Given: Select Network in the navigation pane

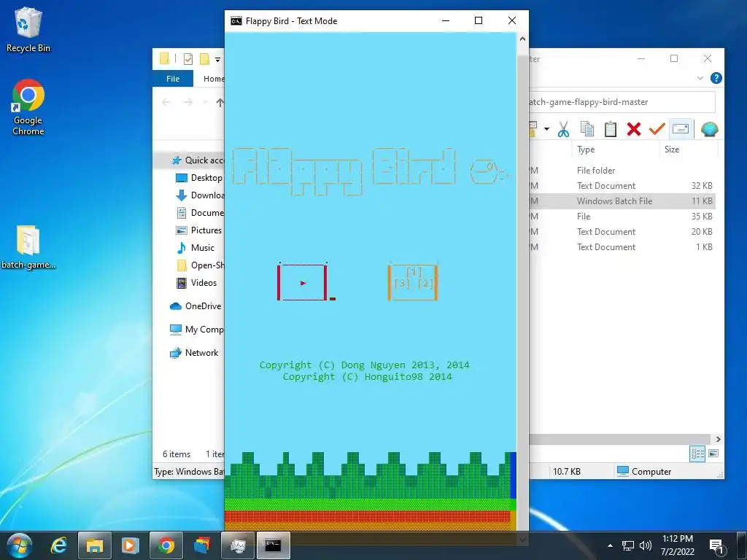Looking at the screenshot, I should coord(194,353).
